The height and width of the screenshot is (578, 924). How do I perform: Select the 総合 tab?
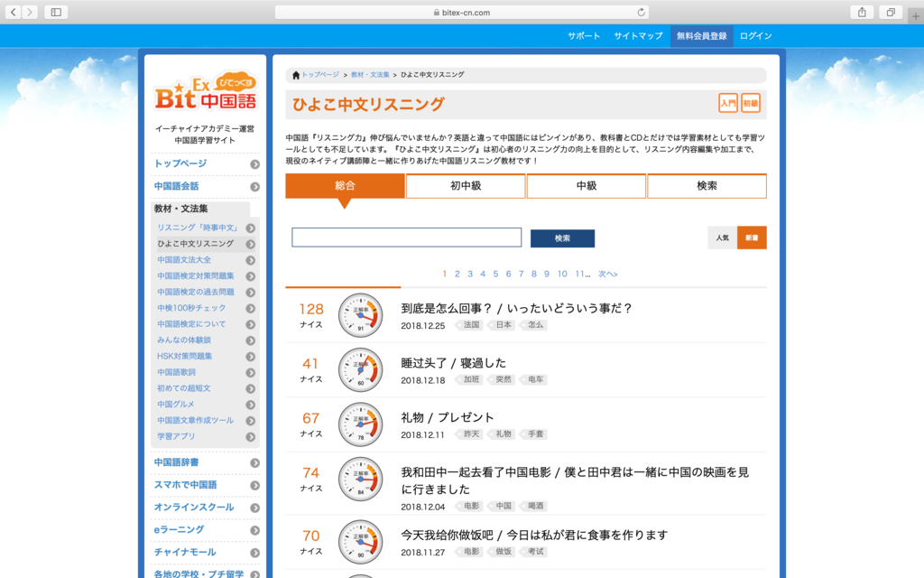(x=345, y=186)
